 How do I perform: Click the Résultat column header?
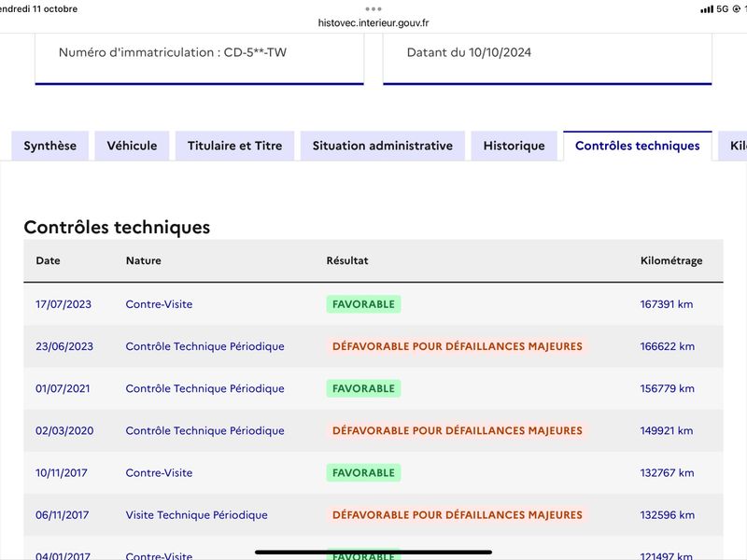[347, 260]
